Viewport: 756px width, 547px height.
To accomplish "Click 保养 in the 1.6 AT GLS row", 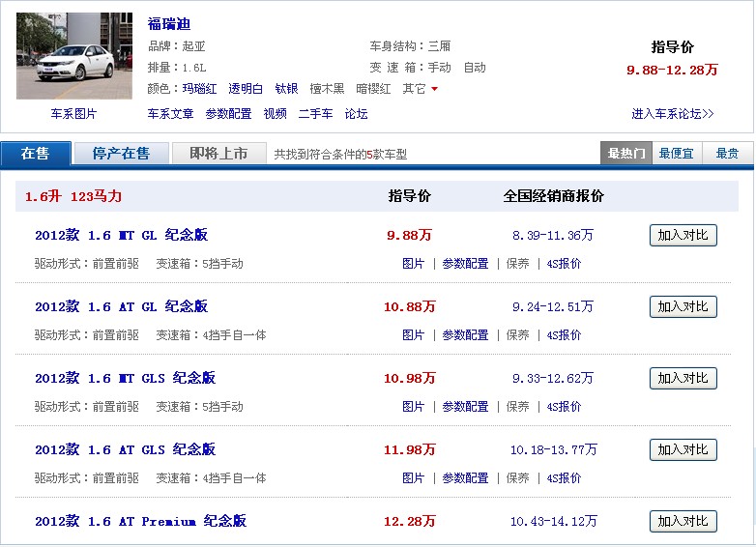I will coord(517,478).
